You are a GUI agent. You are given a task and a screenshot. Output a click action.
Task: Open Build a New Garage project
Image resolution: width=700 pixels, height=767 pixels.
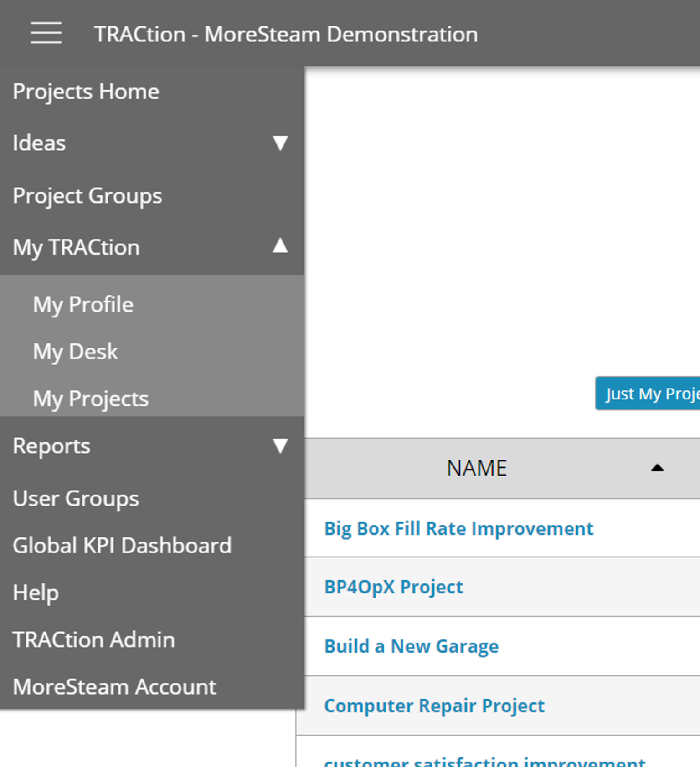pyautogui.click(x=412, y=646)
